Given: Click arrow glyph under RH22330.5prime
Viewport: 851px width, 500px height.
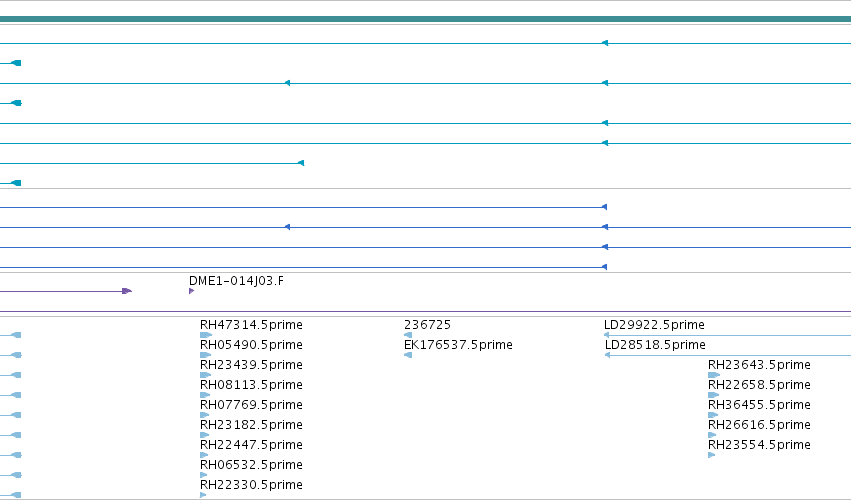Looking at the screenshot, I should 203,495.
